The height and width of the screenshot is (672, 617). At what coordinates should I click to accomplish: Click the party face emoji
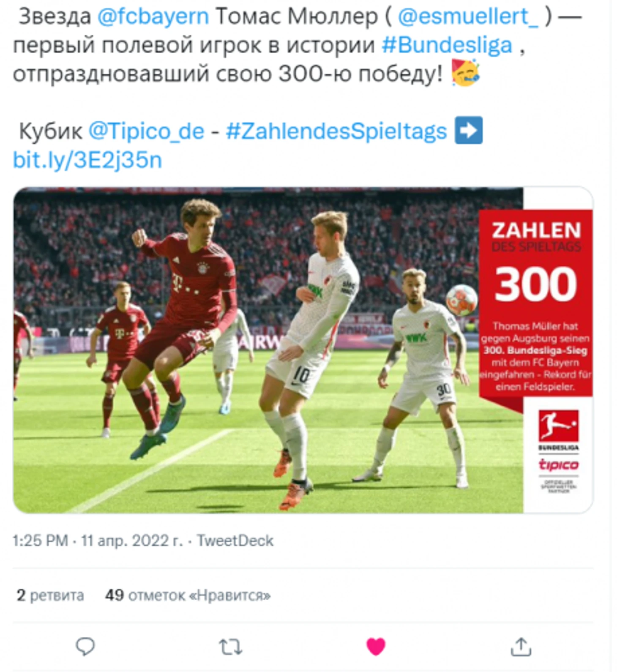coord(465,73)
